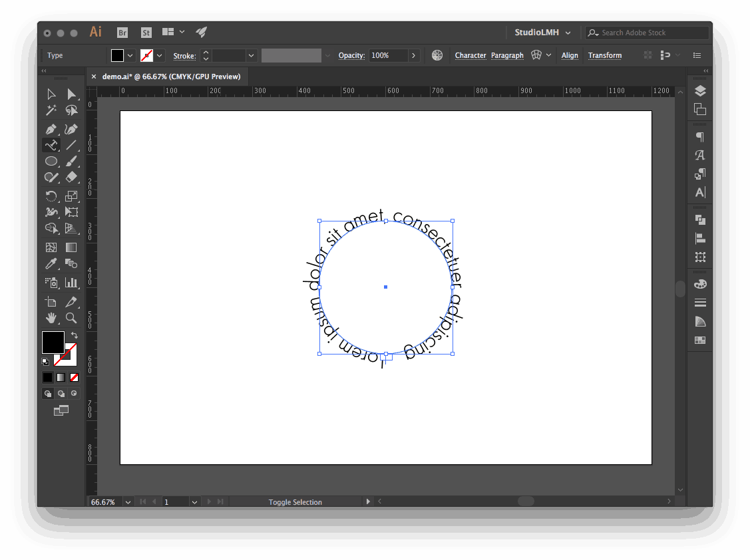Switch to Color fill mode
This screenshot has width=750, height=560.
(x=48, y=377)
